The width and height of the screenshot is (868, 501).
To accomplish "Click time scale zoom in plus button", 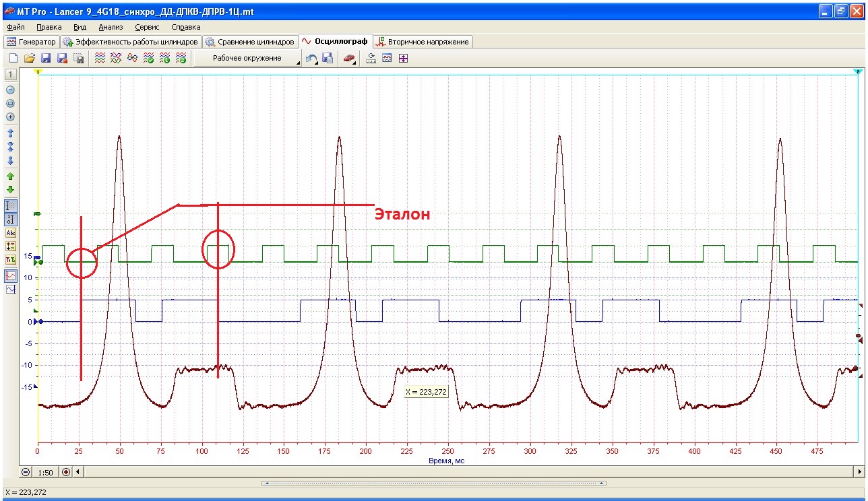I will [x=66, y=472].
